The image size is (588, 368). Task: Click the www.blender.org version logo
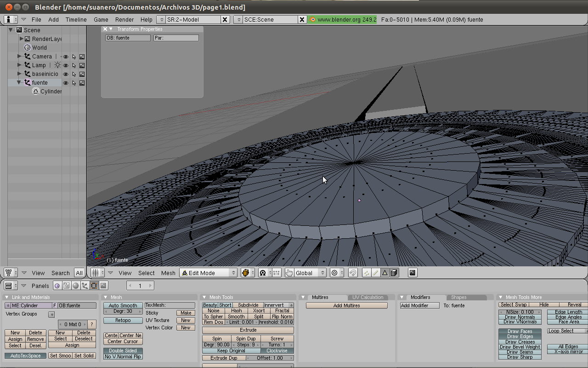[343, 20]
